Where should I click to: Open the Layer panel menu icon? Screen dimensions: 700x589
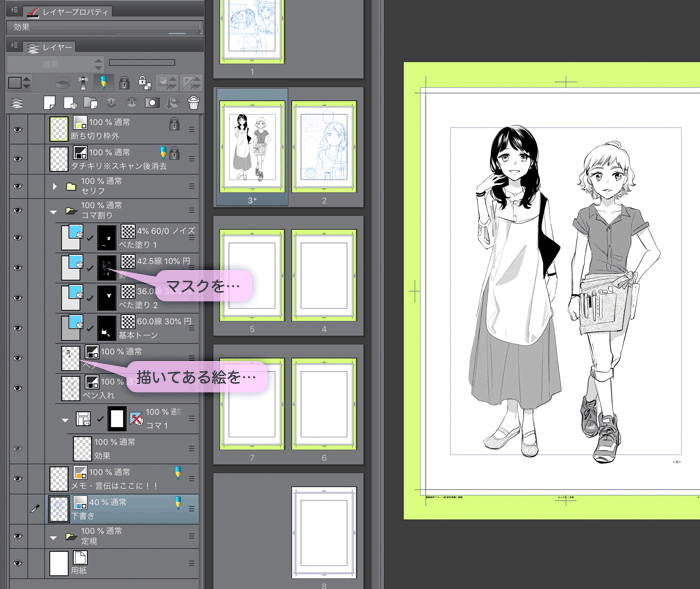tap(14, 45)
